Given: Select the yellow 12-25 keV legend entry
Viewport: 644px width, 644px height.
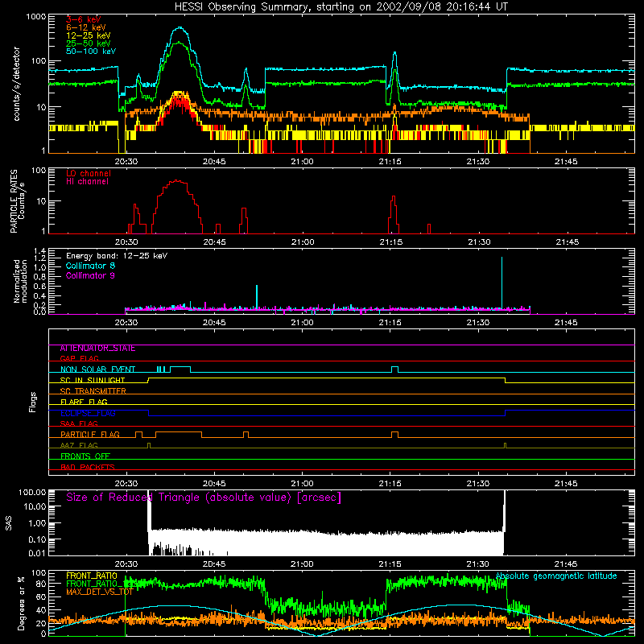Looking at the screenshot, I should (x=89, y=35).
